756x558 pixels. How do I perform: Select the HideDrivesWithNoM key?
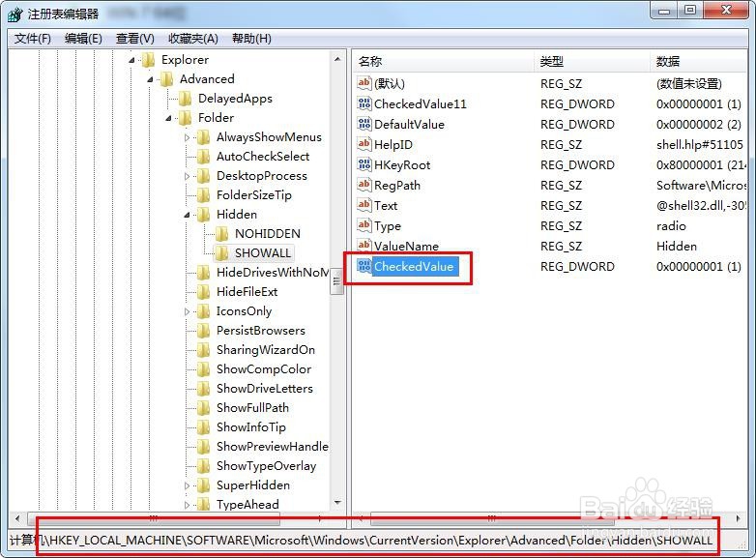point(273,273)
